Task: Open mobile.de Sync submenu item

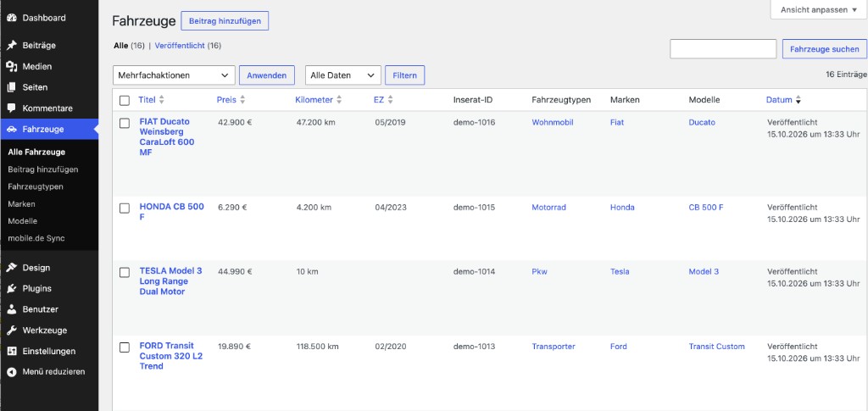Action: tap(36, 238)
